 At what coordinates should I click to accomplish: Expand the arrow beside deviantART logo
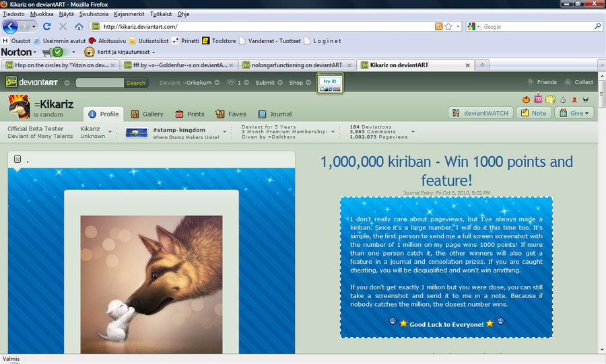(x=67, y=83)
